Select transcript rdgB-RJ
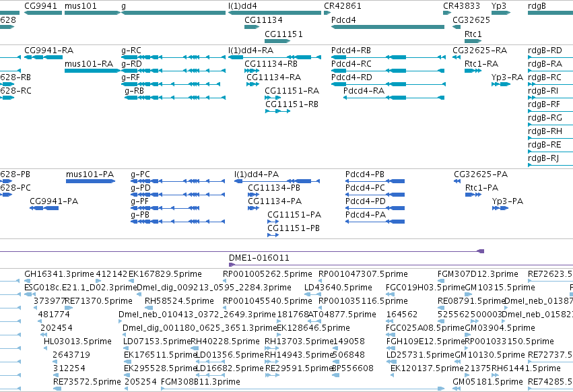573x392 pixels. point(550,165)
